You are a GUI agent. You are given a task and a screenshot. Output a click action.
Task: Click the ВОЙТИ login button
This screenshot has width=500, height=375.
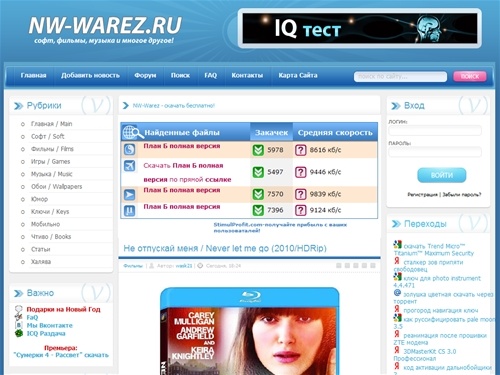click(x=442, y=175)
